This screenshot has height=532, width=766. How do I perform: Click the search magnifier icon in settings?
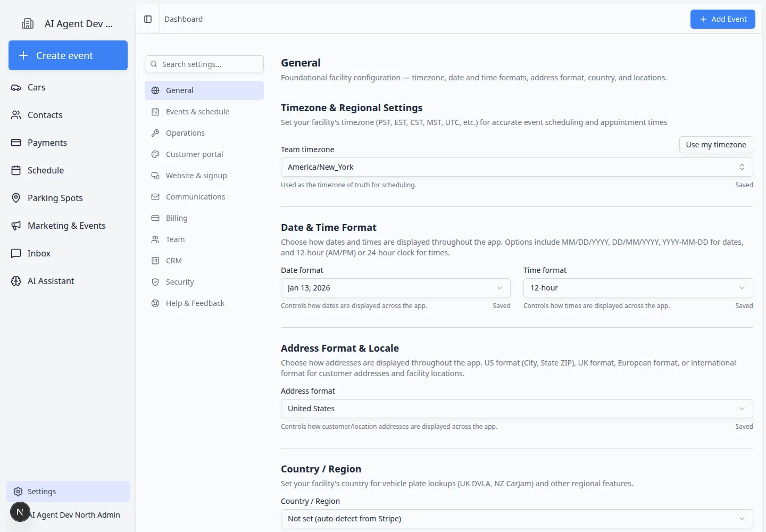(154, 64)
